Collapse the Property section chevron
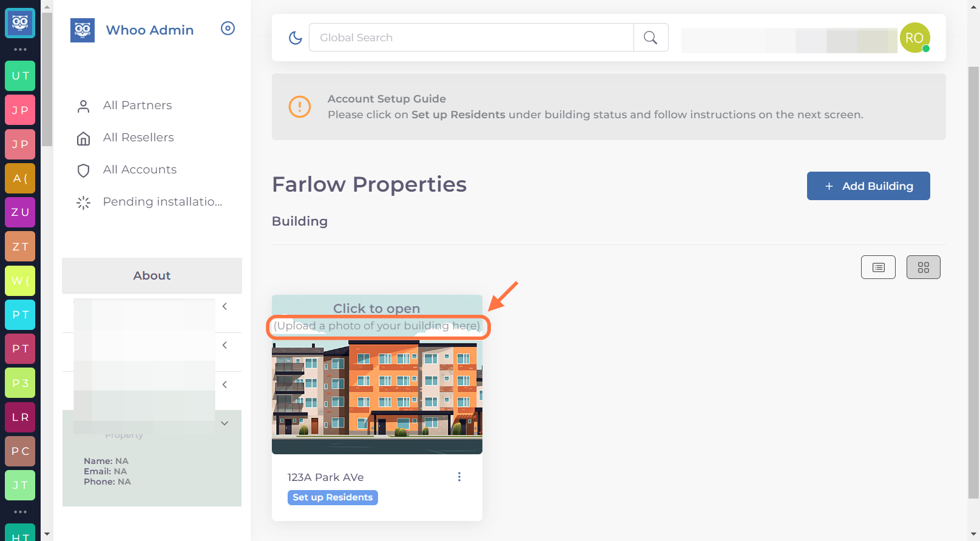Screen dimensions: 980x541 225,423
